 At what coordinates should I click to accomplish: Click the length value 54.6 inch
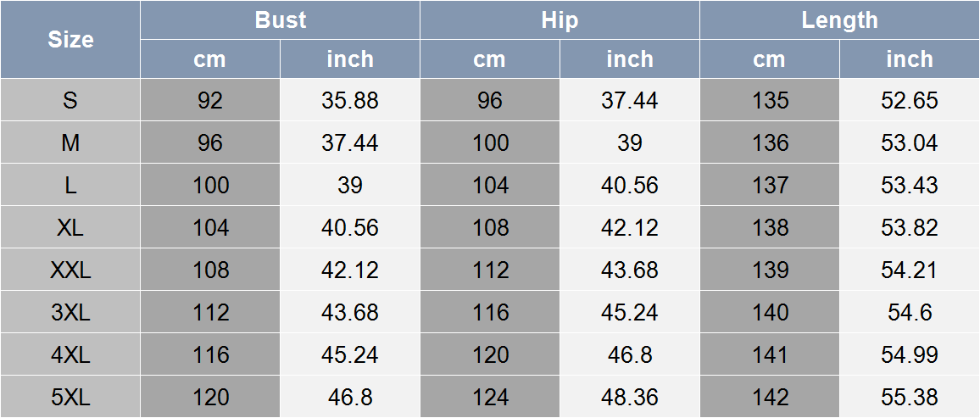pyautogui.click(x=910, y=312)
